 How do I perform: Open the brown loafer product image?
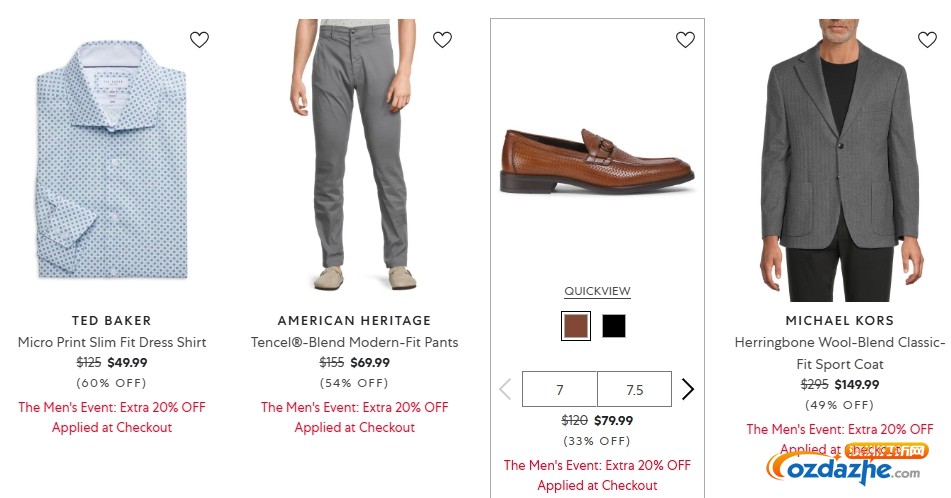pos(597,160)
